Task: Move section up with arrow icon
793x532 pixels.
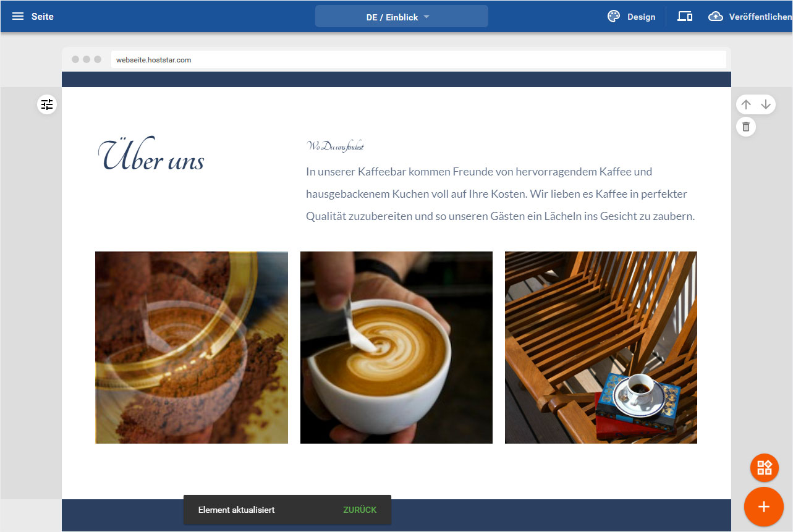Action: click(x=746, y=104)
